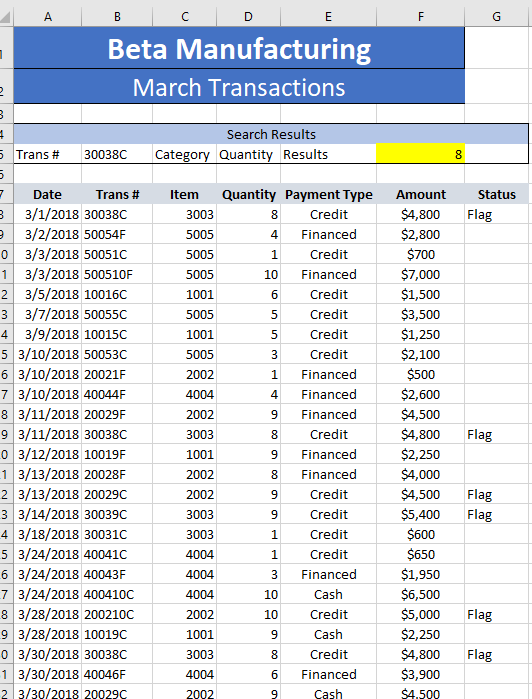Click Flag status in the 3/11/2018 30038C row
The height and width of the screenshot is (699, 532).
(x=496, y=435)
